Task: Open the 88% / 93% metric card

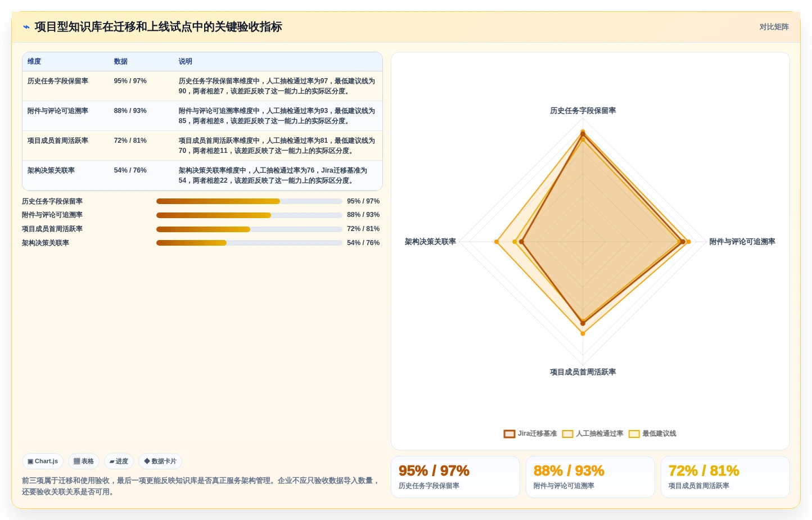Action: pos(590,477)
